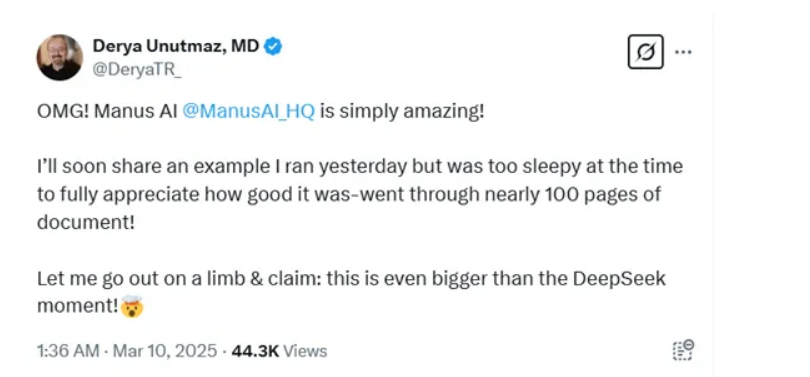The image size is (810, 377).
Task: Click the phrase 'nearly 100 pages of'
Action: coord(569,195)
